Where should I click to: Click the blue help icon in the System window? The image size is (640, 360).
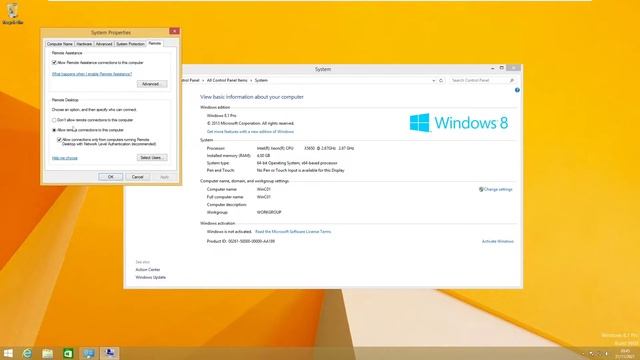tap(517, 90)
